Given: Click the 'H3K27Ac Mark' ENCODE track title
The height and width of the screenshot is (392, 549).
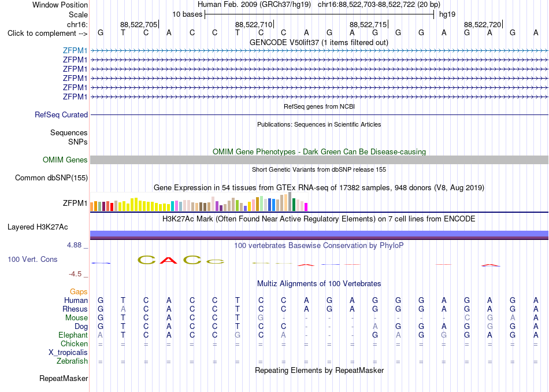Looking at the screenshot, I should pos(319,219).
